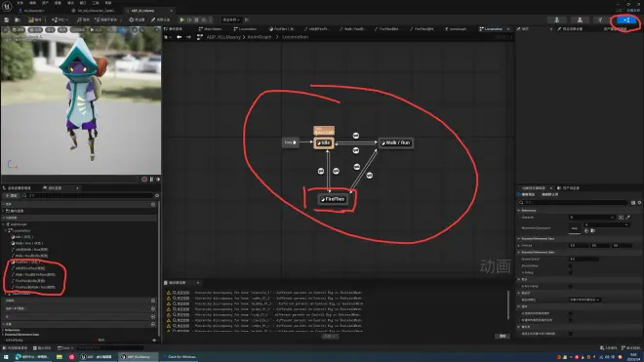This screenshot has width=644, height=362.
Task: Open the viewport LOD dropdown
Action: (77, 30)
